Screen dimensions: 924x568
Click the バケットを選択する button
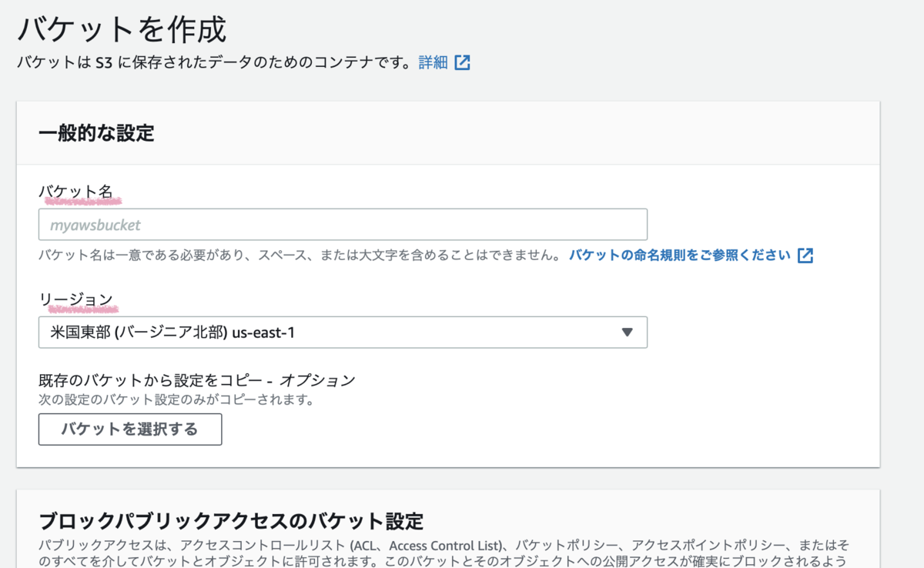tap(129, 429)
